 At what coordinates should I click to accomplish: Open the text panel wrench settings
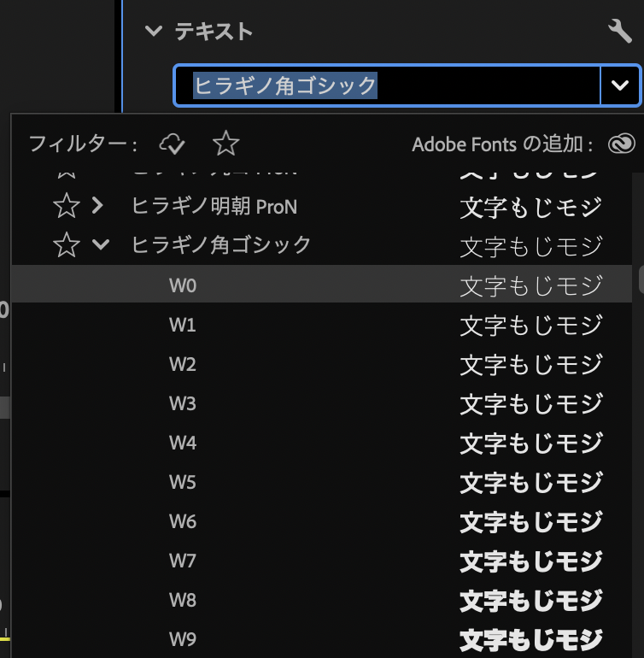pos(620,31)
